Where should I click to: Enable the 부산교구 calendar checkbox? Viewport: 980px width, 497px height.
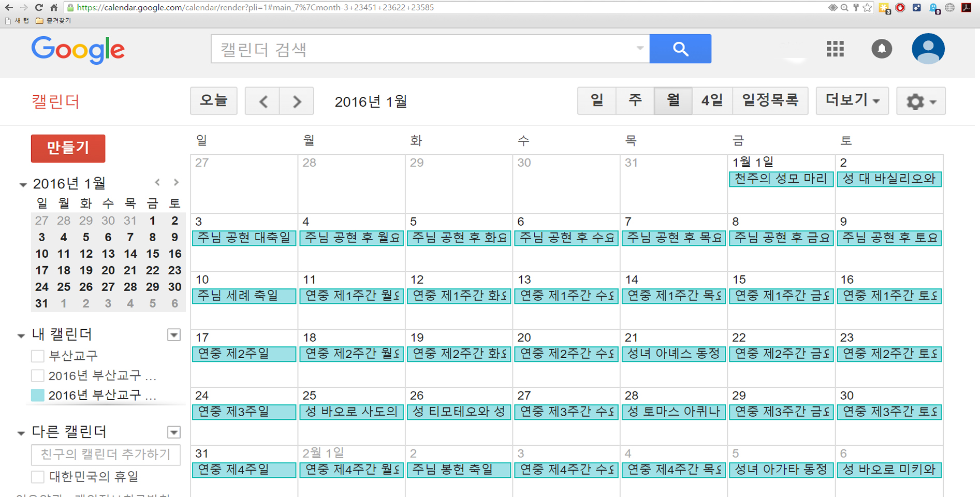(x=38, y=356)
